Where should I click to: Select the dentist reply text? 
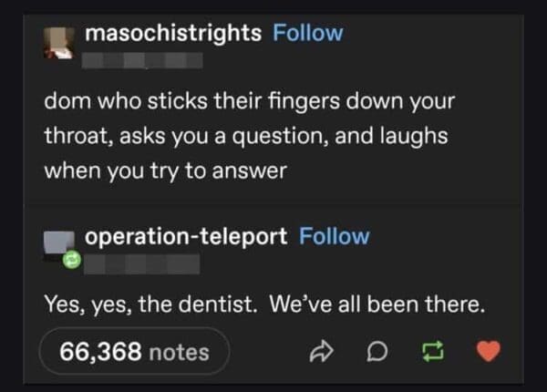(264, 304)
